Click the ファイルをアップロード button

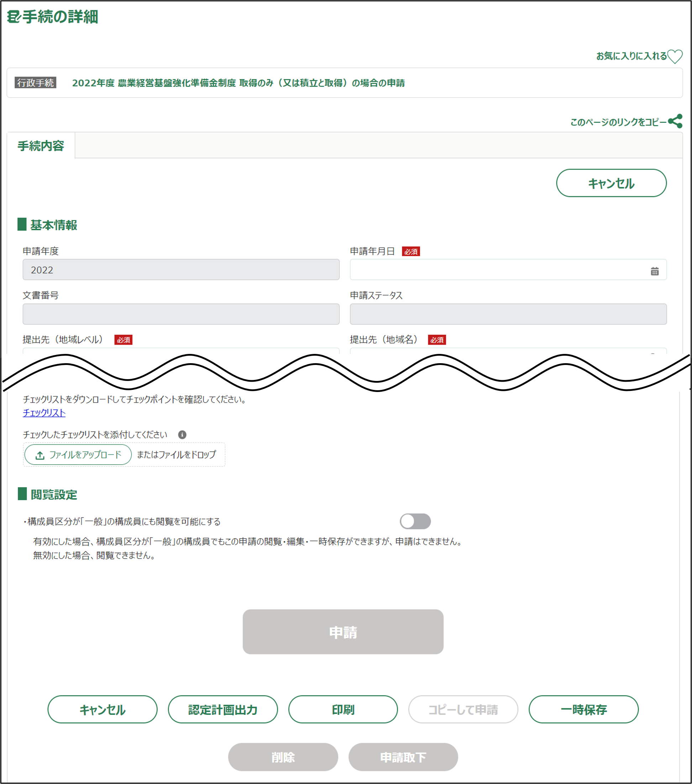(x=78, y=455)
